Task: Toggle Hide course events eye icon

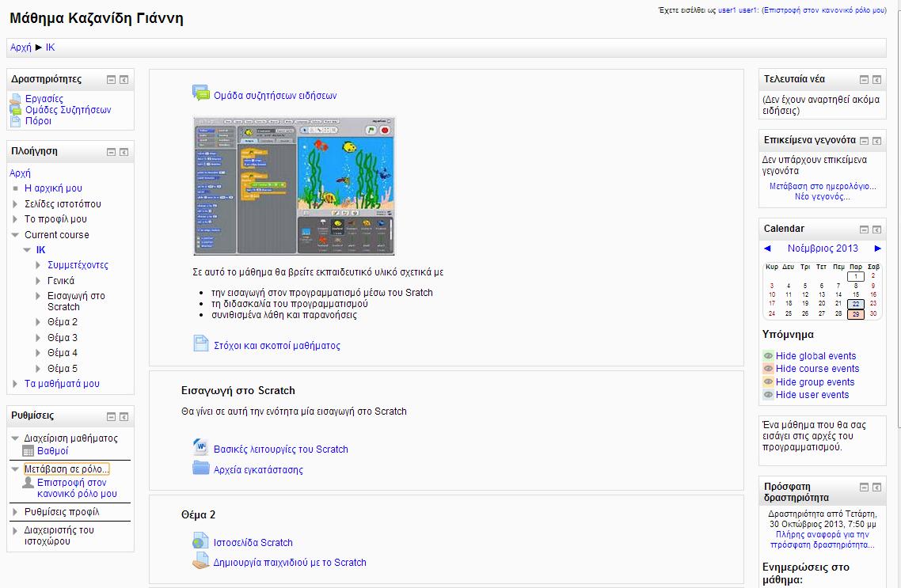Action: 768,369
